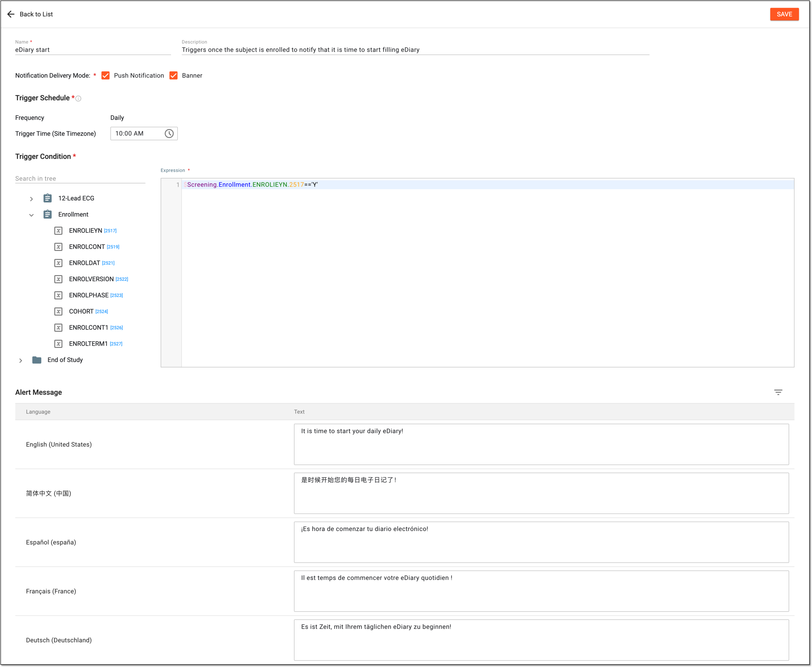This screenshot has width=812, height=667.
Task: Select ENROLCONT1 [2526] in the tree
Action: pyautogui.click(x=96, y=327)
